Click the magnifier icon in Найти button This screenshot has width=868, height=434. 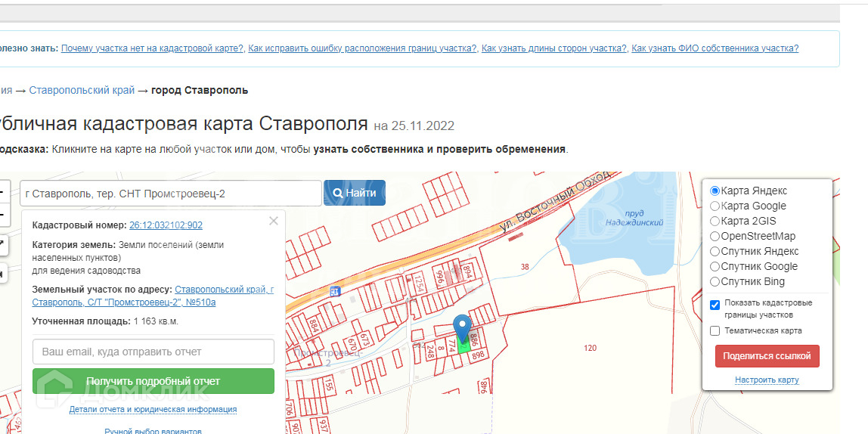point(338,194)
